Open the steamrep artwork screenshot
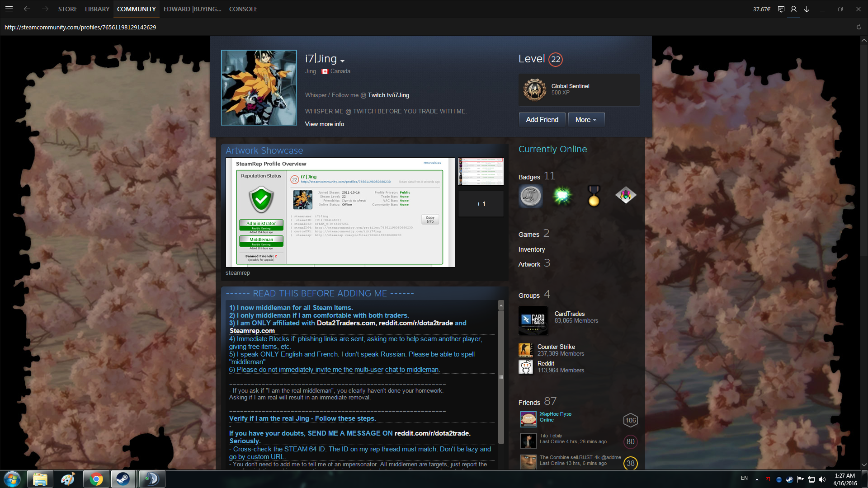 pyautogui.click(x=340, y=212)
